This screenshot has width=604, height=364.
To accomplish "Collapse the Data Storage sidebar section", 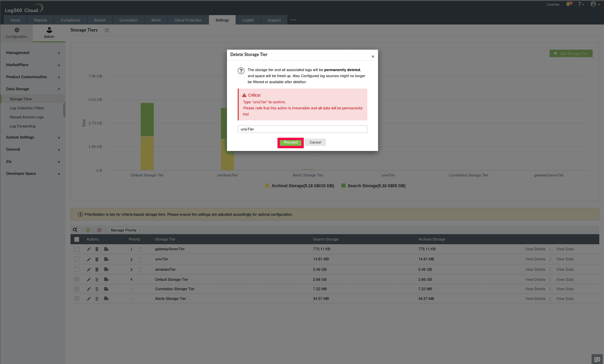I will pos(32,89).
